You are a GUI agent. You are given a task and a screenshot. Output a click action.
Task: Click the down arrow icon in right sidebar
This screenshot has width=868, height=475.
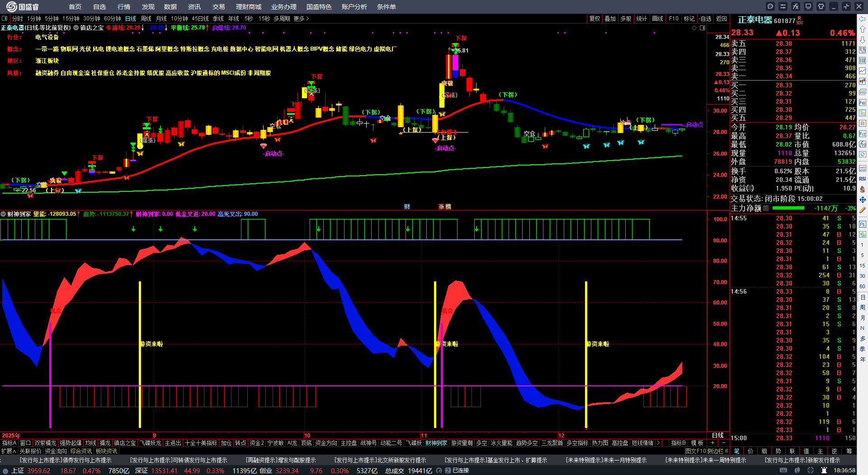863,40
